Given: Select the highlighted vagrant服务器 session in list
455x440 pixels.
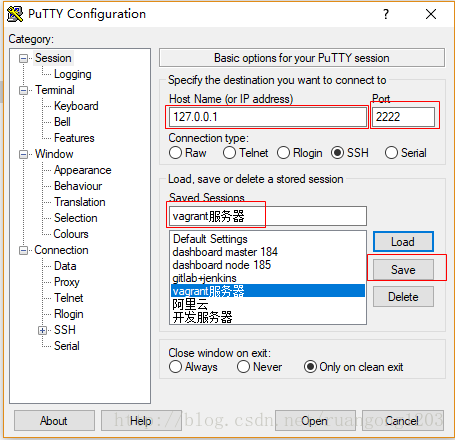Looking at the screenshot, I should pyautogui.click(x=268, y=291).
